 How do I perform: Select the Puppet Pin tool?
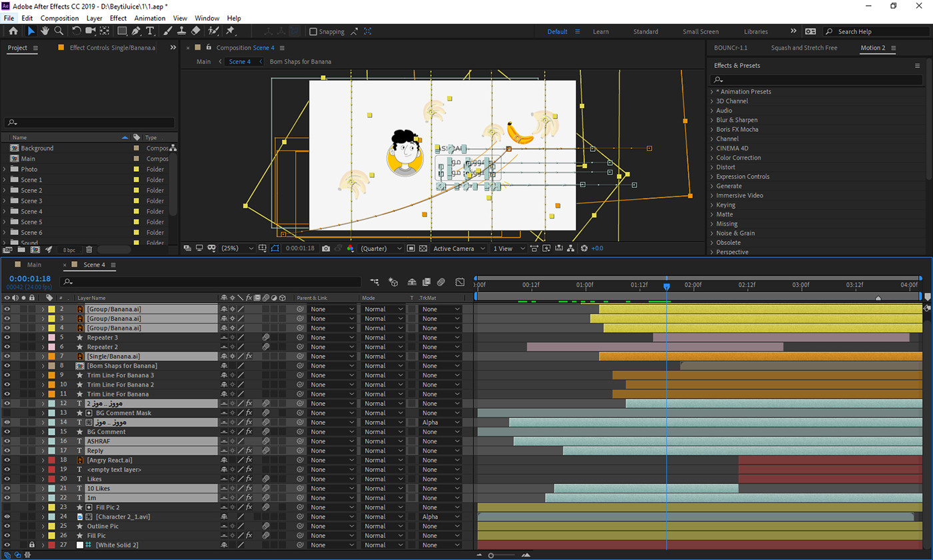(x=230, y=31)
